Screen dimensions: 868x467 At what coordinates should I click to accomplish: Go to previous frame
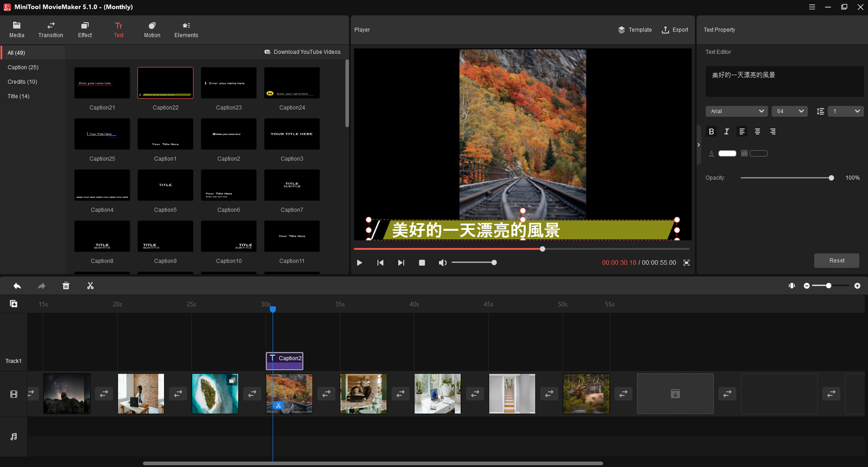[x=380, y=263]
